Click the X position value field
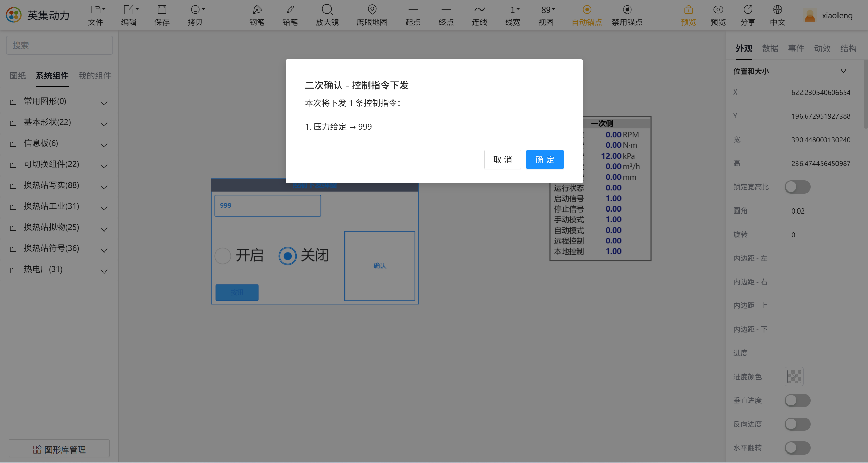 (x=821, y=92)
